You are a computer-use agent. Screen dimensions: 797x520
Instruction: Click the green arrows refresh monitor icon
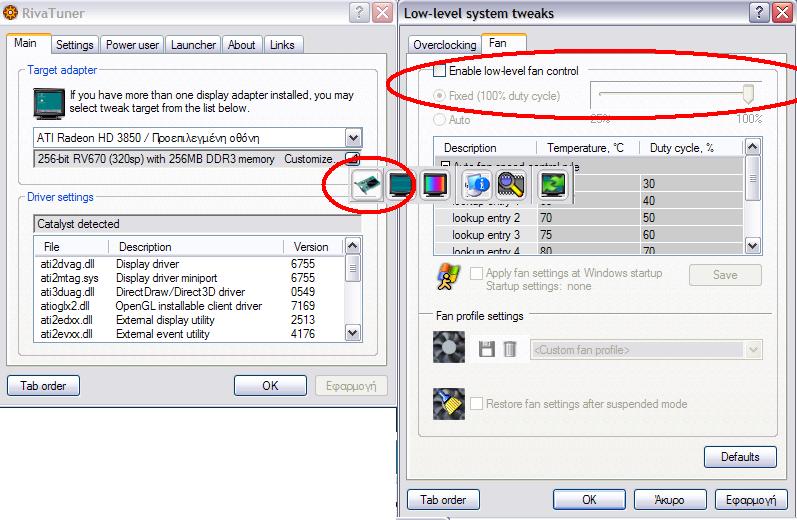[x=553, y=185]
